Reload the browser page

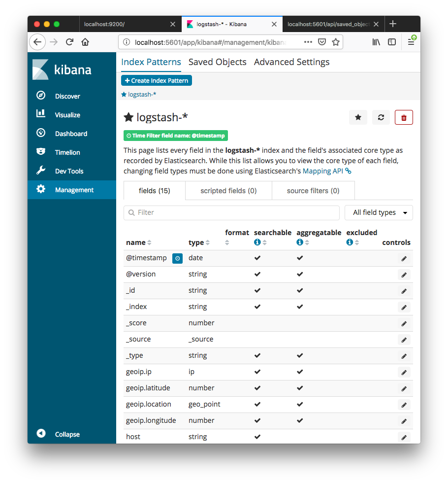70,42
